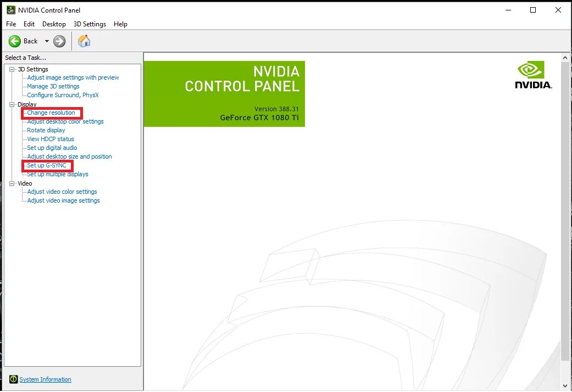Open Adjust video image settings
The height and width of the screenshot is (392, 572).
tap(64, 200)
